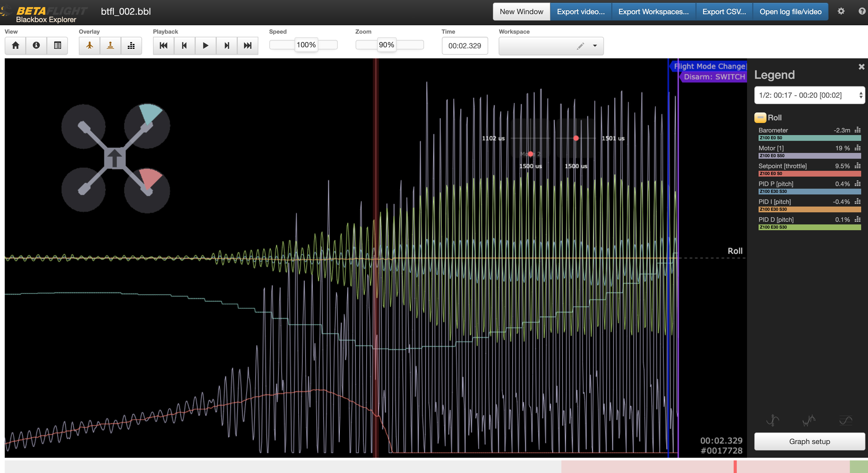This screenshot has height=473, width=868.
Task: Click the Home view icon
Action: coord(16,45)
